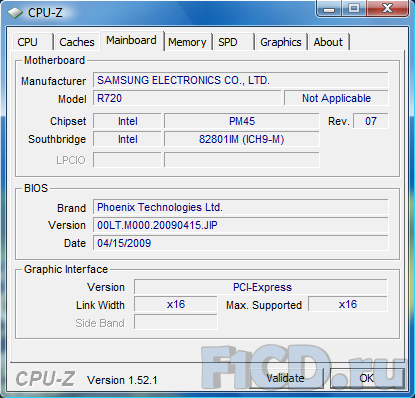Click the Link Width x16 field
This screenshot has width=415, height=398.
coord(176,304)
